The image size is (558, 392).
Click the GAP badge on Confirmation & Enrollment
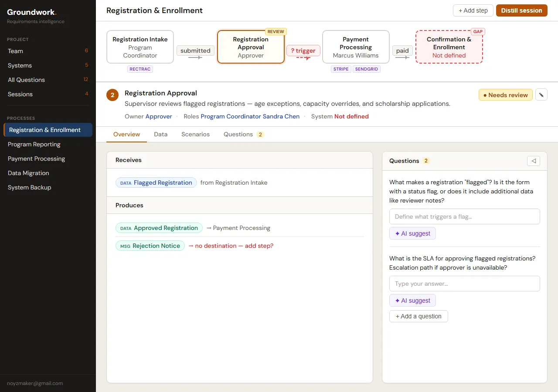tap(478, 31)
